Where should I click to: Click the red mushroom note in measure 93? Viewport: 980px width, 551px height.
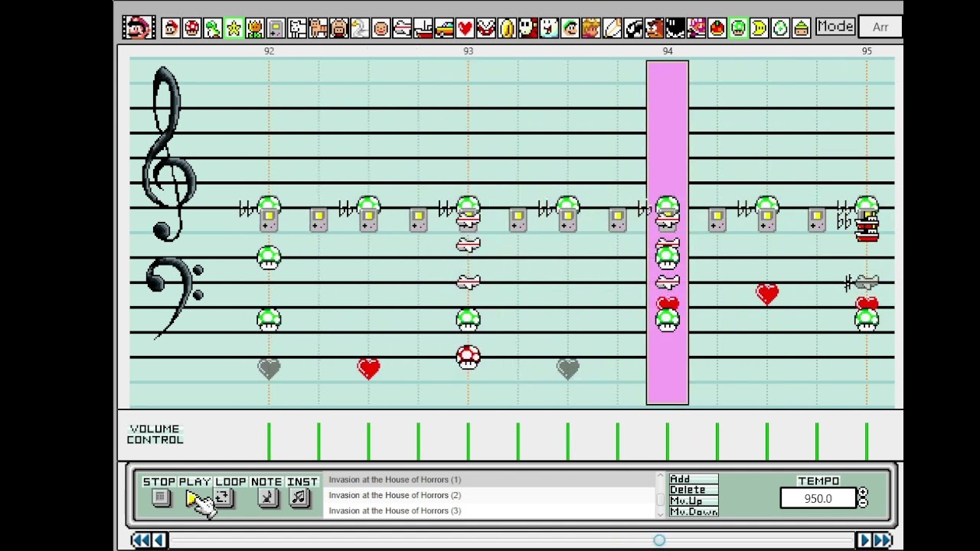(468, 357)
